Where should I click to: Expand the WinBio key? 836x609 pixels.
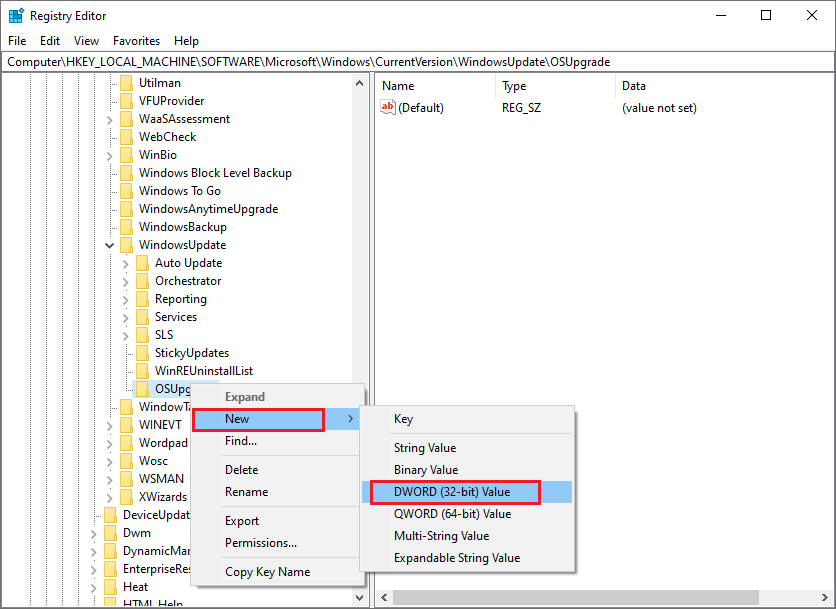[x=109, y=156]
